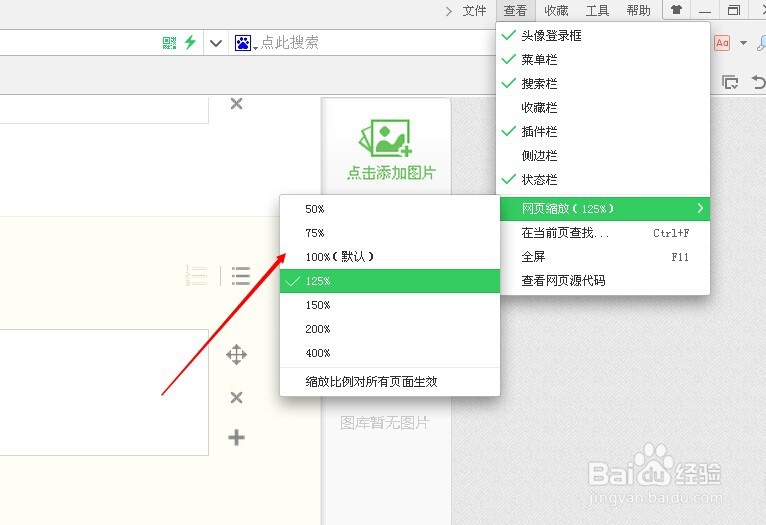This screenshot has width=766, height=525.
Task: Click the red Aa font plugin icon
Action: [723, 43]
